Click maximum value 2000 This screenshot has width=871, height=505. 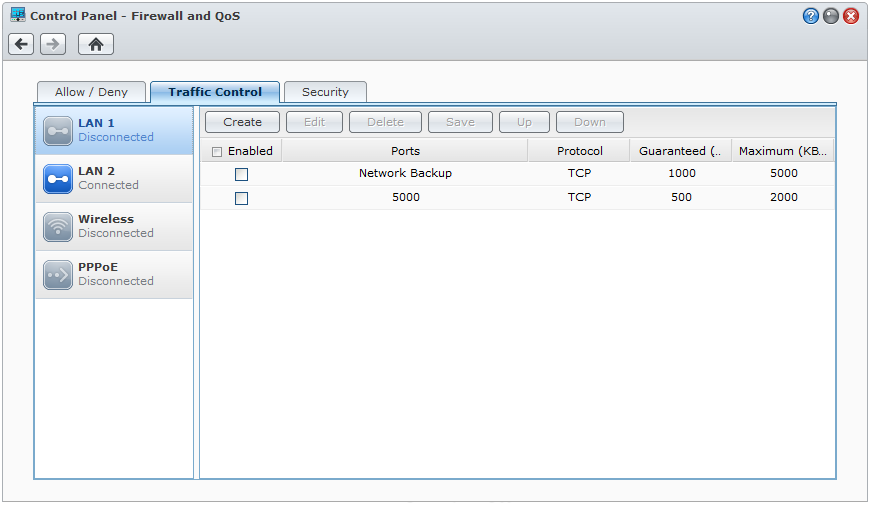tap(784, 197)
